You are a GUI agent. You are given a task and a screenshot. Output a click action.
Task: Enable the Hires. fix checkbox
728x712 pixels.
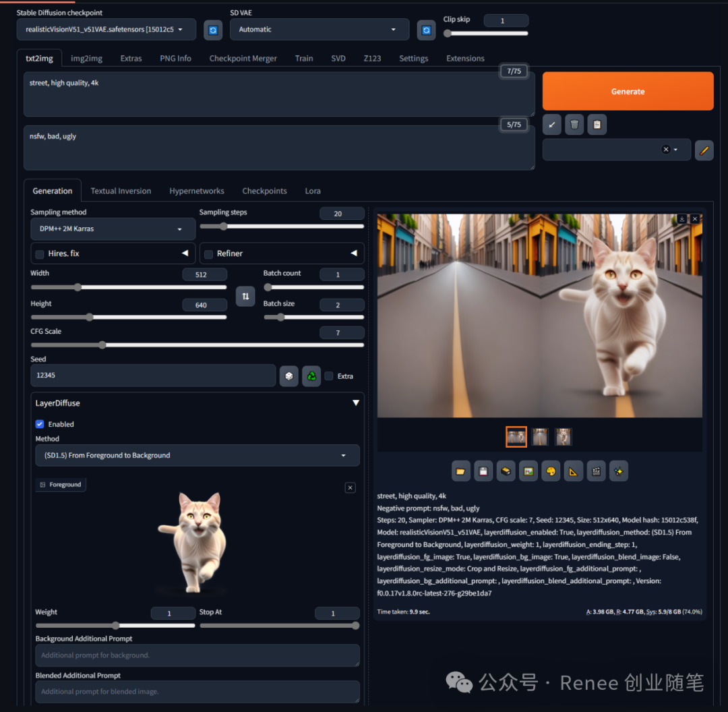[x=40, y=254]
